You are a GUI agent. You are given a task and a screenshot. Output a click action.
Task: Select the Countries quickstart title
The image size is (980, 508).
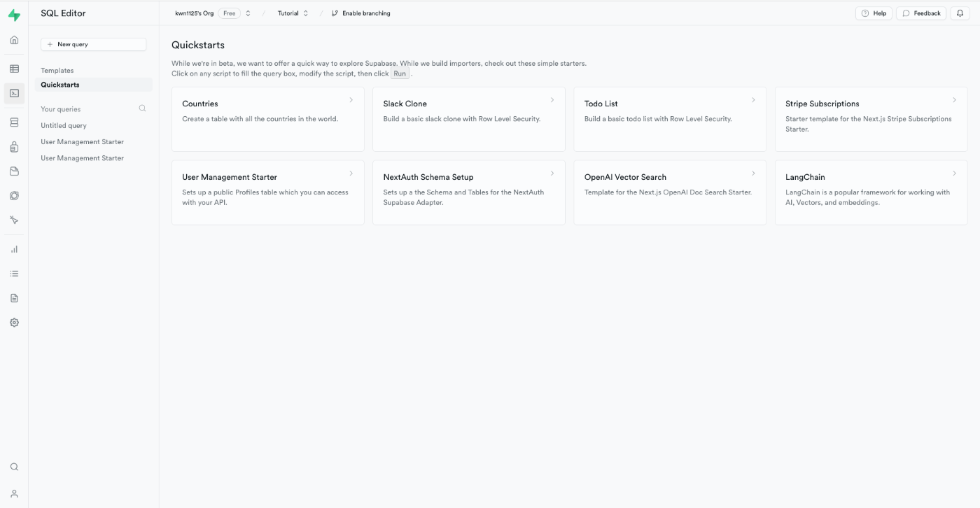200,104
